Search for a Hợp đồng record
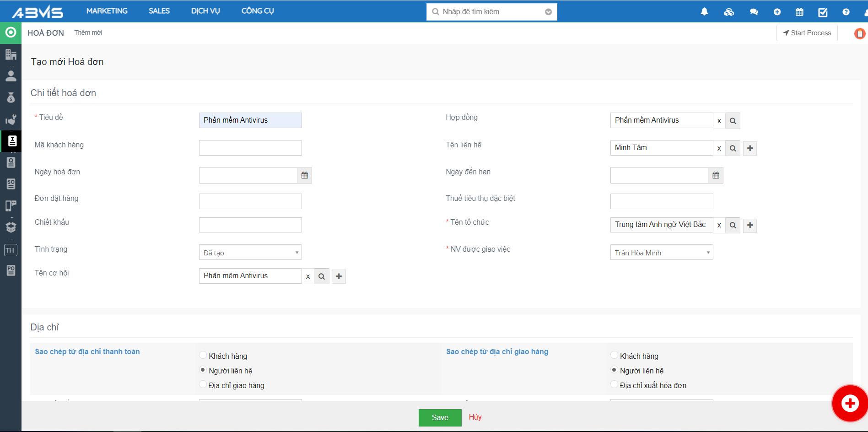 (x=733, y=121)
